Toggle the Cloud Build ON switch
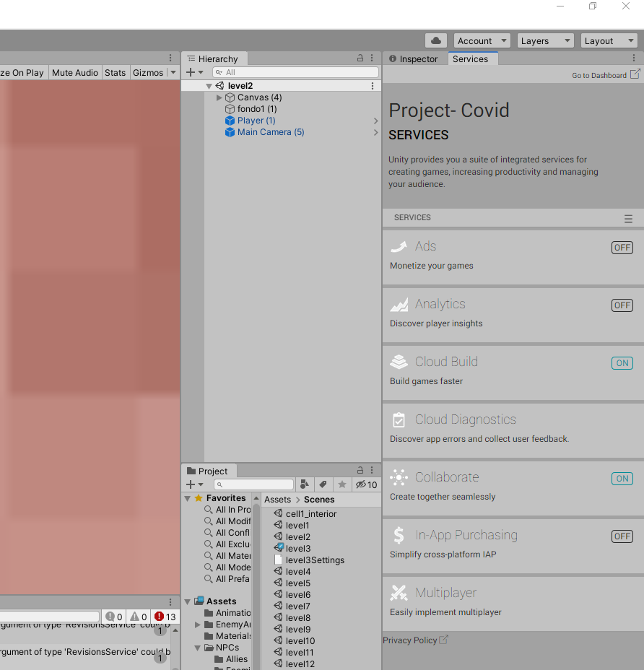 pyautogui.click(x=622, y=362)
